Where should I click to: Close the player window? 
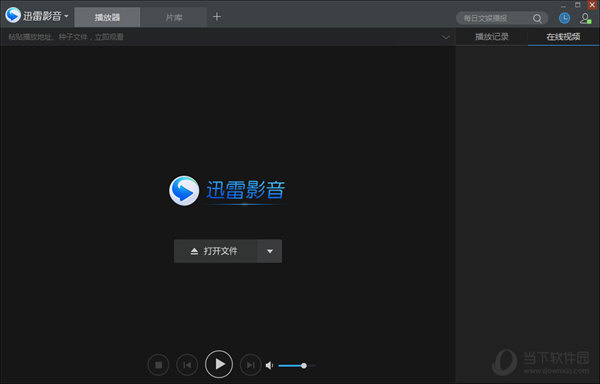[592, 5]
